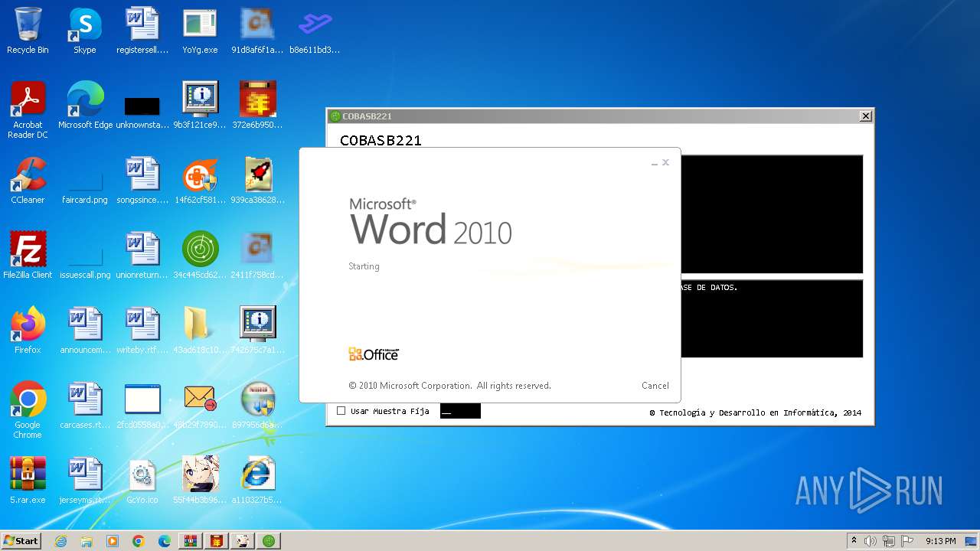The image size is (980, 551).
Task: Click the lower black log panel in COBASB221
Action: (x=772, y=318)
